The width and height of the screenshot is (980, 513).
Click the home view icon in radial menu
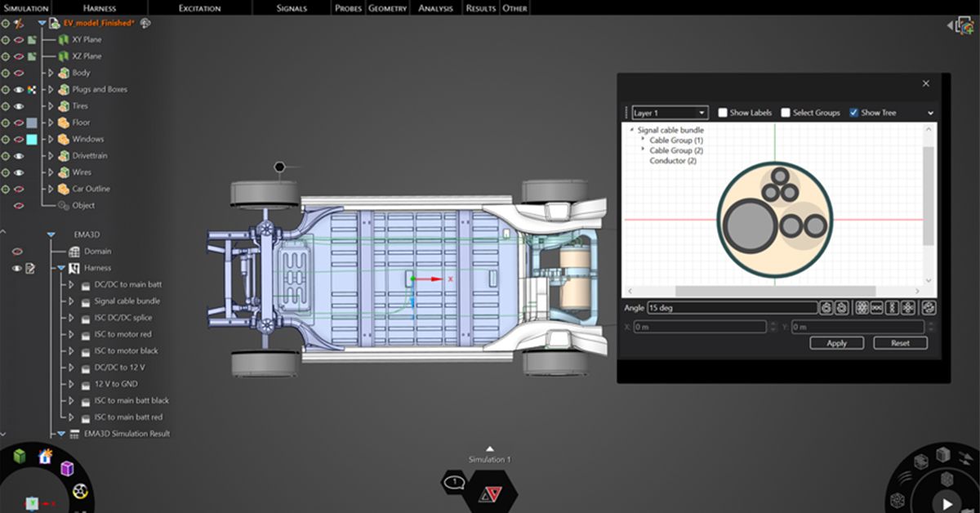click(x=45, y=457)
